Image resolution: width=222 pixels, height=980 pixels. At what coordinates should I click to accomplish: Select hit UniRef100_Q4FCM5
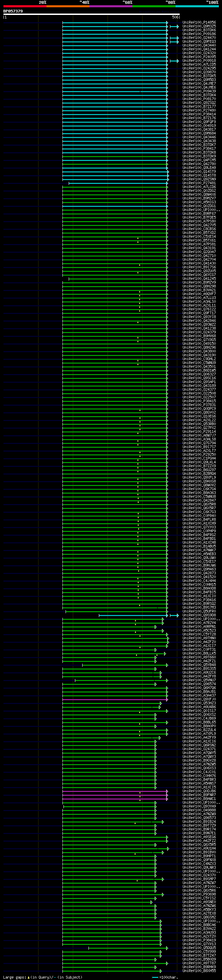coord(199,160)
